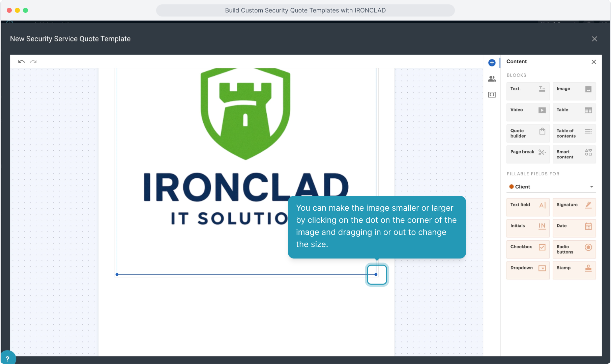
Task: Select the Checkbox fillable field
Action: click(528, 249)
